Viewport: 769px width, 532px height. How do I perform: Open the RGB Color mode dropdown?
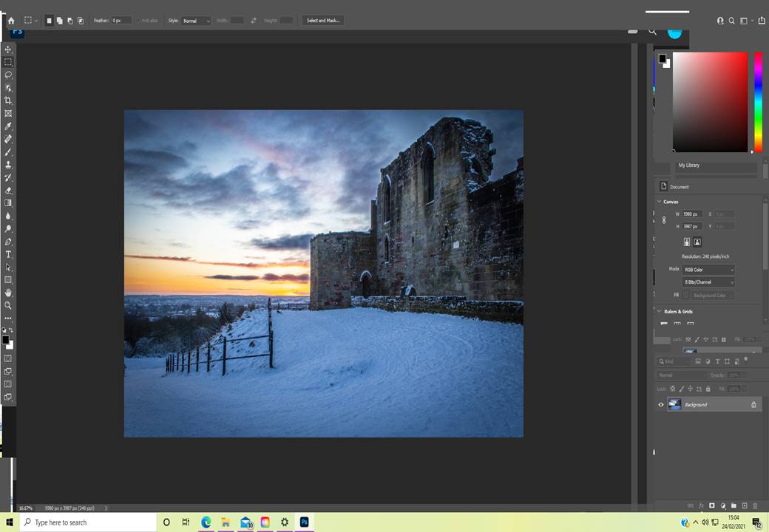(x=708, y=269)
